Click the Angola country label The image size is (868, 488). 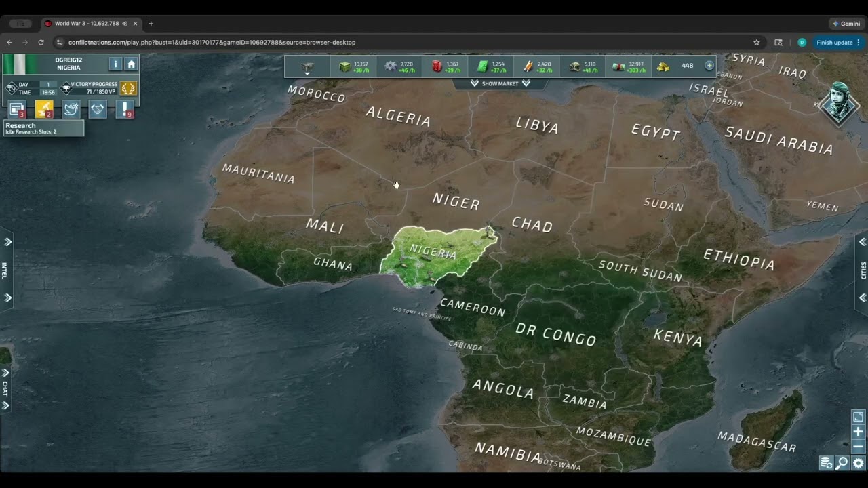click(503, 389)
